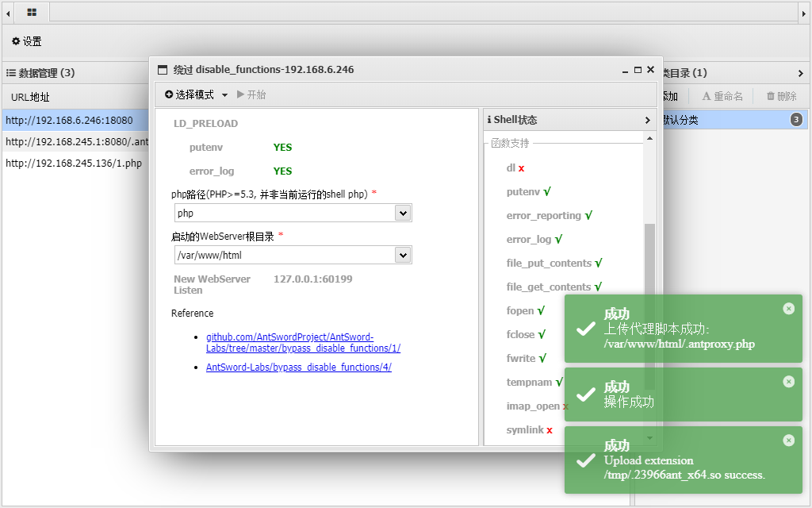Collapse the 分类目录 panel chevron
The image size is (812, 508).
pyautogui.click(x=801, y=73)
